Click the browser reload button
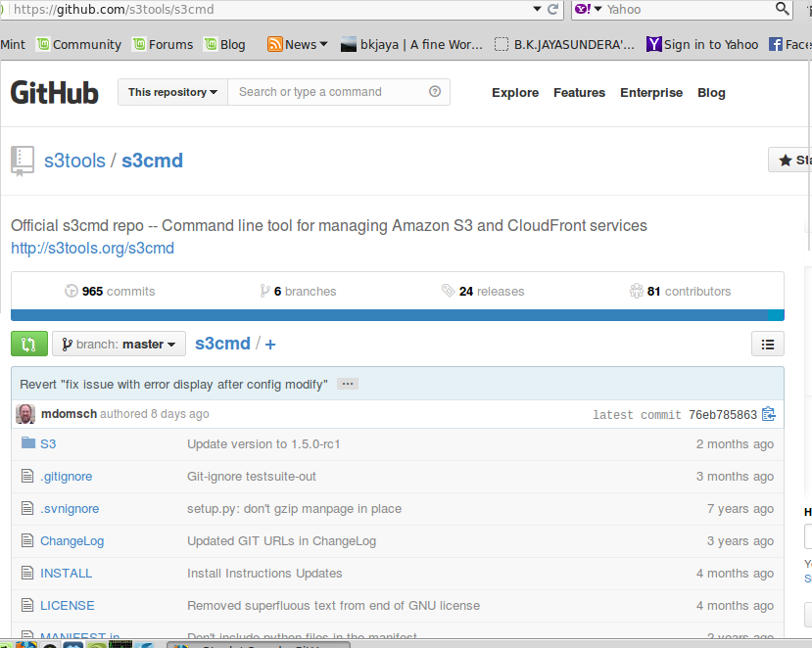This screenshot has height=648, width=812. pos(553,10)
